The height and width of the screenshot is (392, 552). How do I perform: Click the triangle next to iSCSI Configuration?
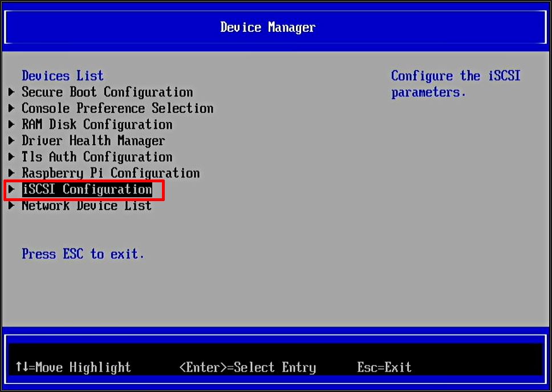[x=11, y=189]
